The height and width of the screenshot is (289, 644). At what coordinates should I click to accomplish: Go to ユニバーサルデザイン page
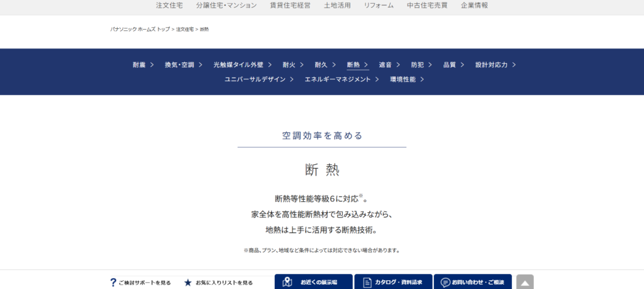click(255, 79)
